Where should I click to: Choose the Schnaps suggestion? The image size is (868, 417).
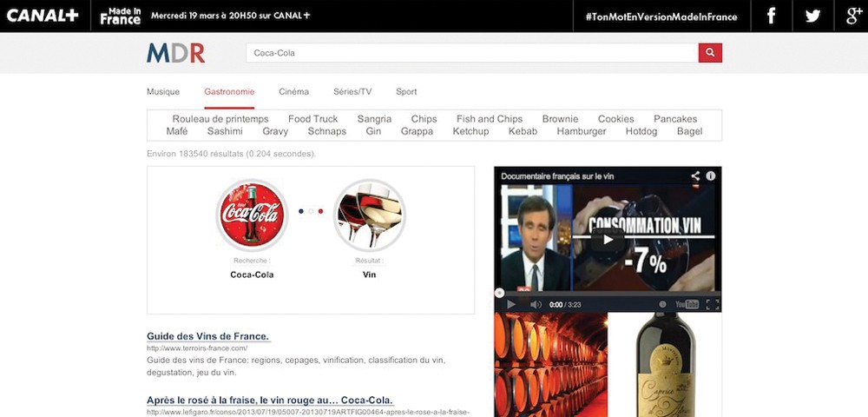point(327,132)
